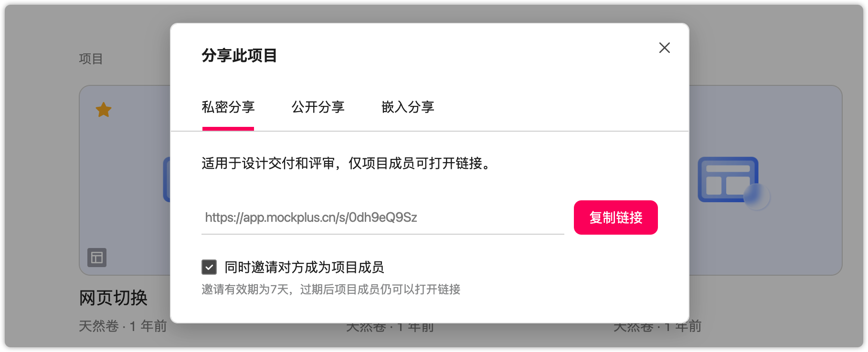Click the 同时邀请对方成为项目成员 label

click(304, 267)
